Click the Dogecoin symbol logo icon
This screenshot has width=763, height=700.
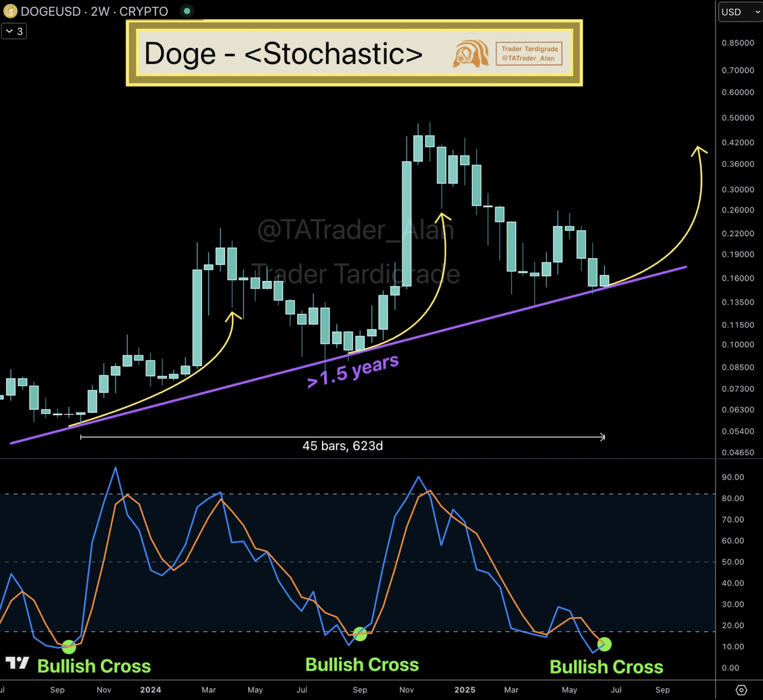[10, 11]
